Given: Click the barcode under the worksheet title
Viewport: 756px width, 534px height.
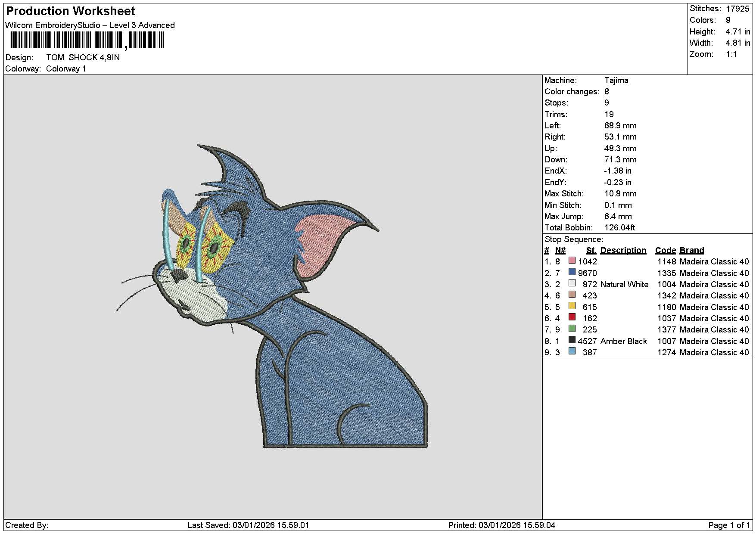Looking at the screenshot, I should [x=86, y=41].
